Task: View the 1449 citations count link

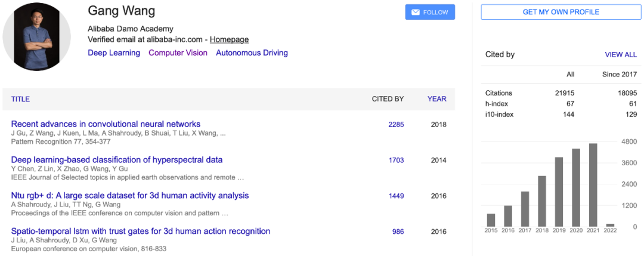Action: 396,196
